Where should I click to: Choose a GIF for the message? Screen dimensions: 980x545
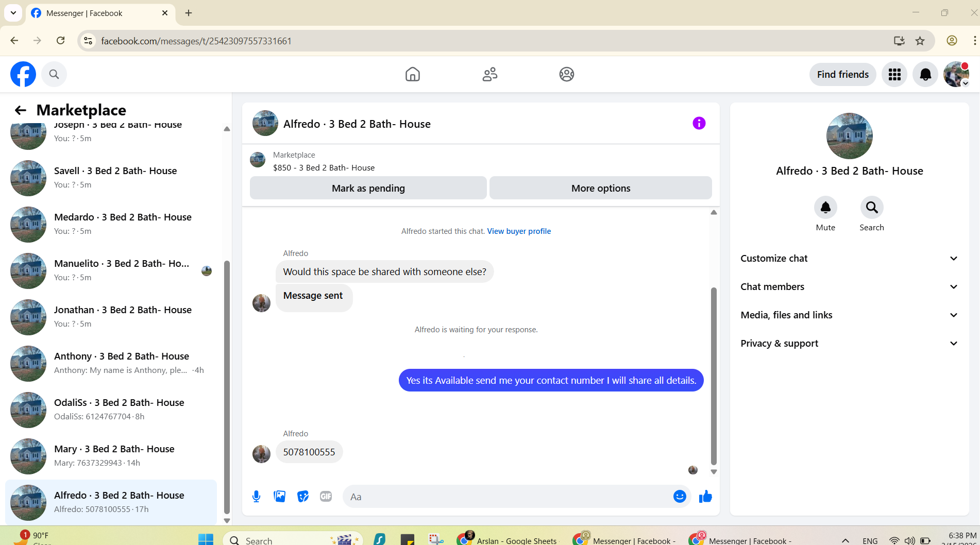point(326,496)
